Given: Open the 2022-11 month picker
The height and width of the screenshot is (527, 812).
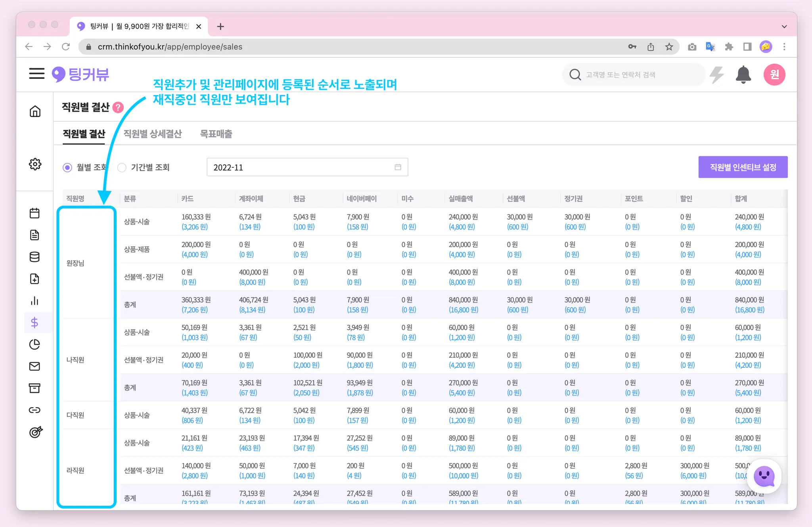Looking at the screenshot, I should tap(307, 167).
